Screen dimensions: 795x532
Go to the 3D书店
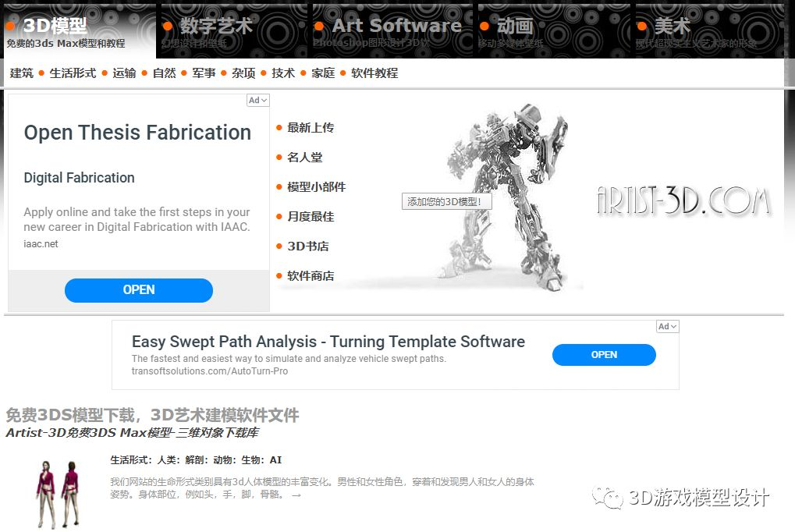[307, 246]
